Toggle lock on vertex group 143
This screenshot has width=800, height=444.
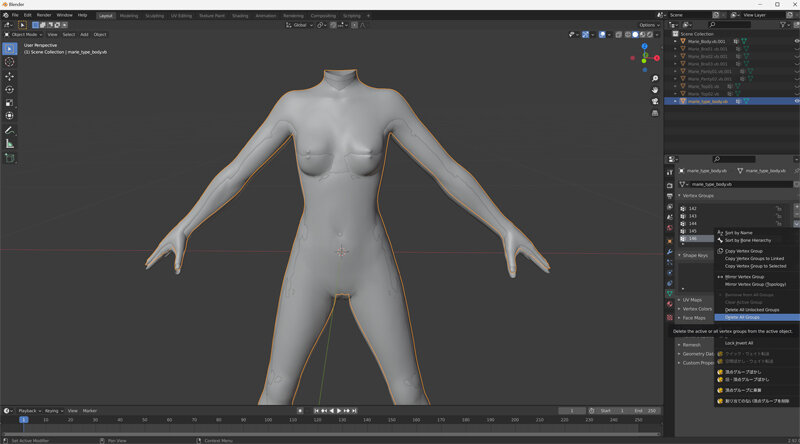pyautogui.click(x=779, y=216)
